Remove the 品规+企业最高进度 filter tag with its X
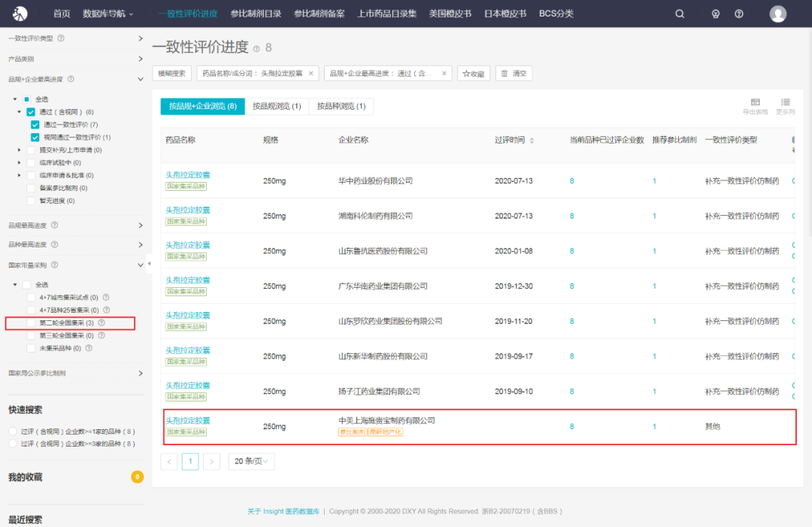This screenshot has width=812, height=527. [444, 74]
